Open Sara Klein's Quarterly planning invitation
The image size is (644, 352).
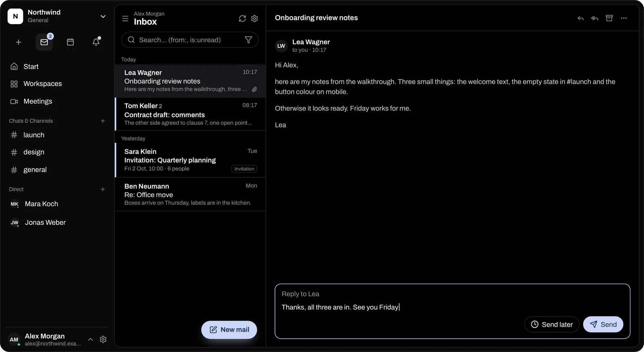pyautogui.click(x=190, y=160)
